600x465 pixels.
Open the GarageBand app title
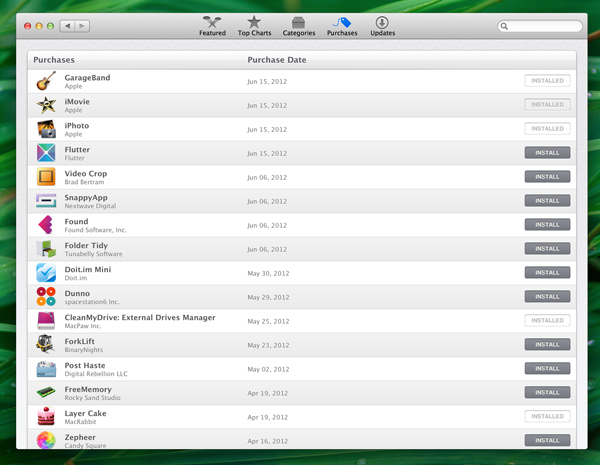(x=87, y=78)
